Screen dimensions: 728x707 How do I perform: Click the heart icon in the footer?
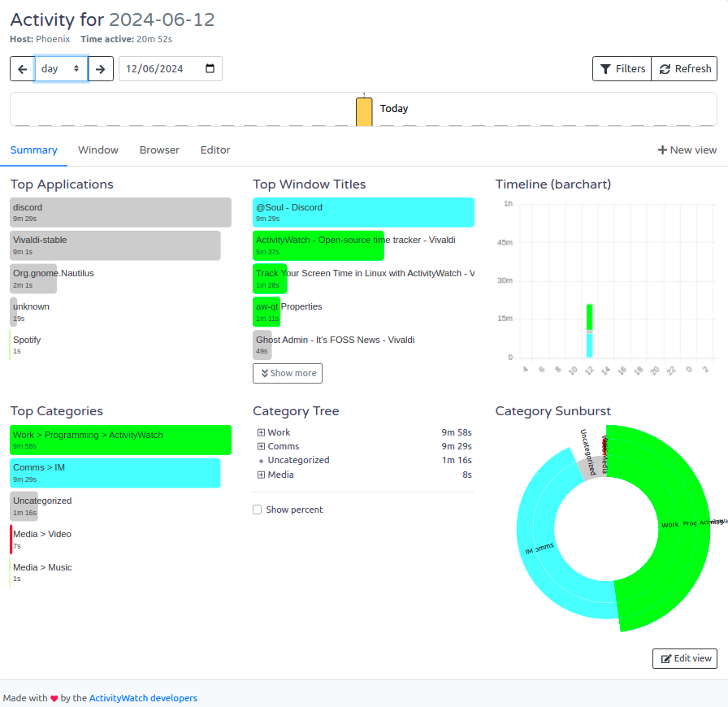54,697
